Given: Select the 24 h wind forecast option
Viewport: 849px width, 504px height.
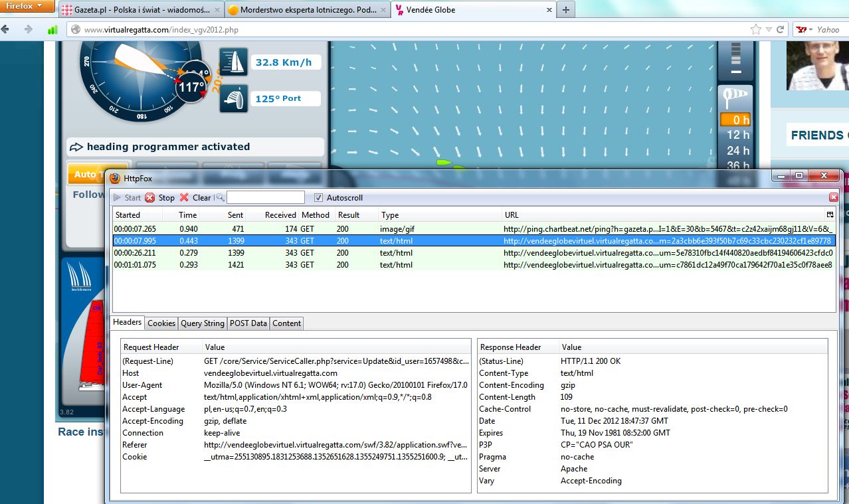Looking at the screenshot, I should point(737,151).
